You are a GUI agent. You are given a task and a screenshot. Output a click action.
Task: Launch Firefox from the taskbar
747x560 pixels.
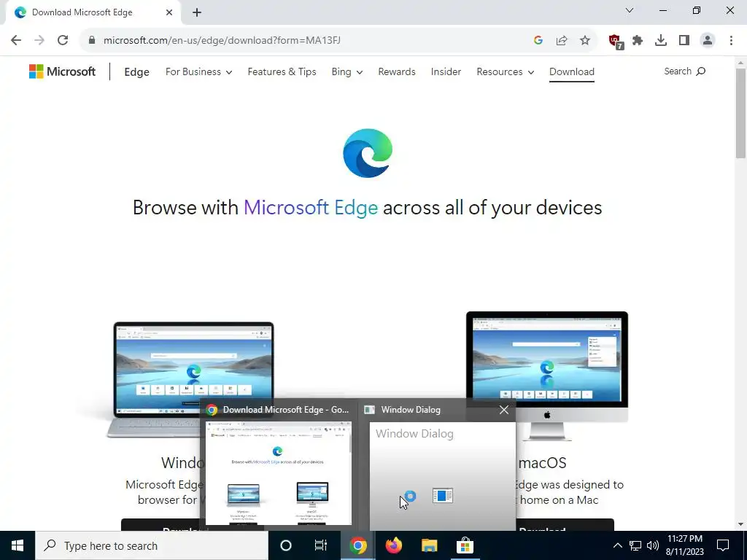pyautogui.click(x=393, y=545)
